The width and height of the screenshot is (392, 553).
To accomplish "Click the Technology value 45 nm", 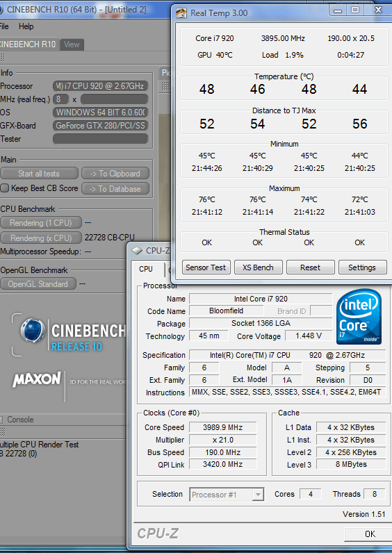I will click(x=209, y=336).
